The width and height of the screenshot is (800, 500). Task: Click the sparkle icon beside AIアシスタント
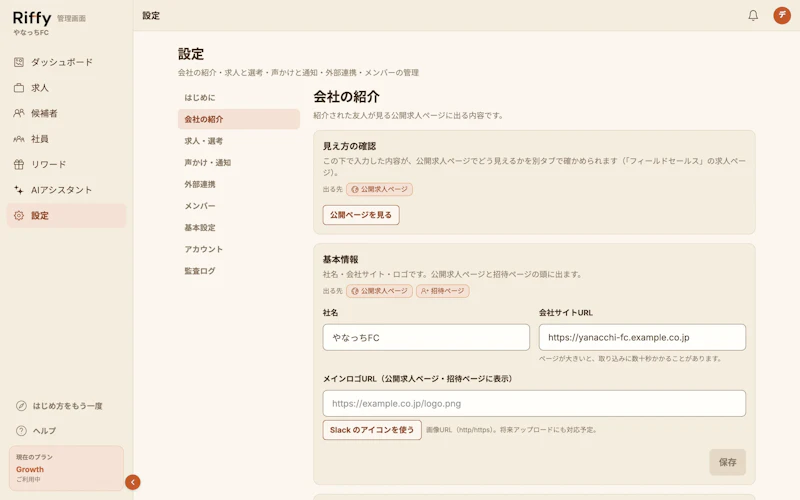19,190
